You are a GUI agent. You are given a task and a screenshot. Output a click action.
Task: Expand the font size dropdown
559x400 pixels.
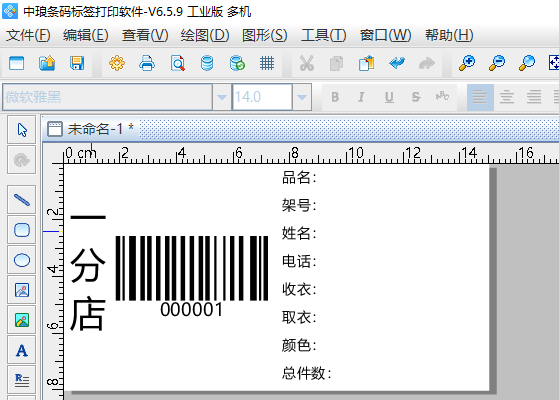coord(302,97)
